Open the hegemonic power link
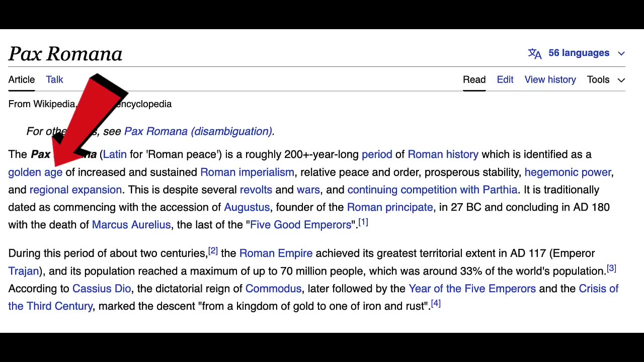 [568, 172]
